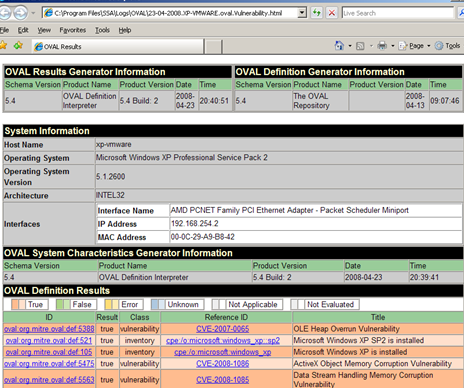The width and height of the screenshot is (464, 388).
Task: Open the File menu
Action: tap(4, 30)
